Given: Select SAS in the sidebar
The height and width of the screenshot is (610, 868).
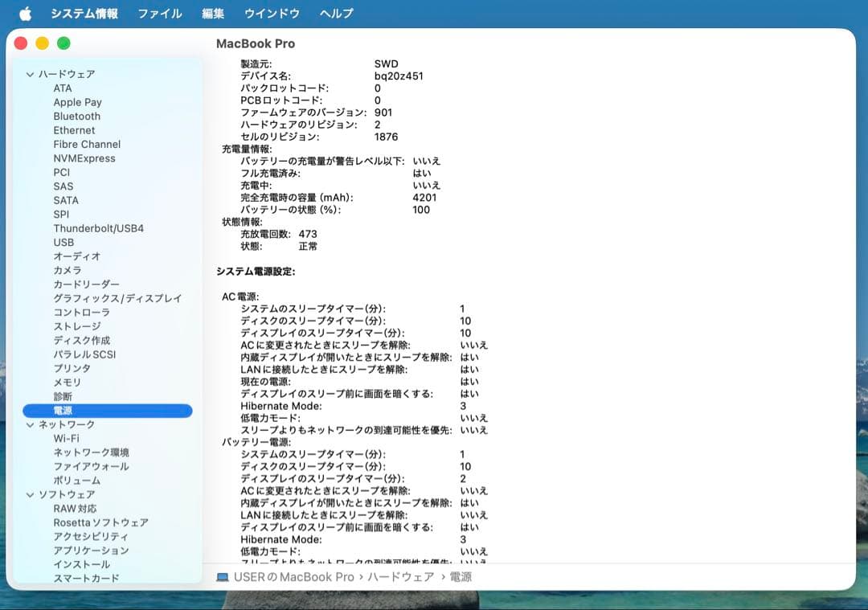Looking at the screenshot, I should click(x=63, y=186).
